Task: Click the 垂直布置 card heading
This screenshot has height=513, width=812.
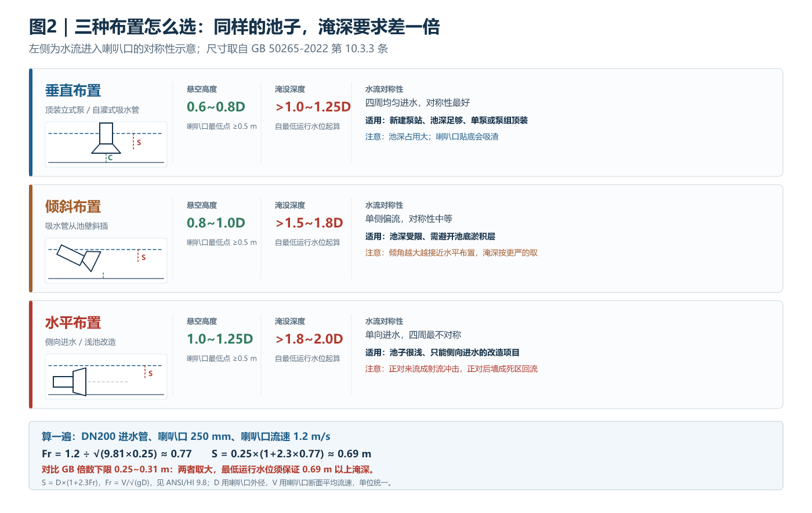Action: click(73, 91)
